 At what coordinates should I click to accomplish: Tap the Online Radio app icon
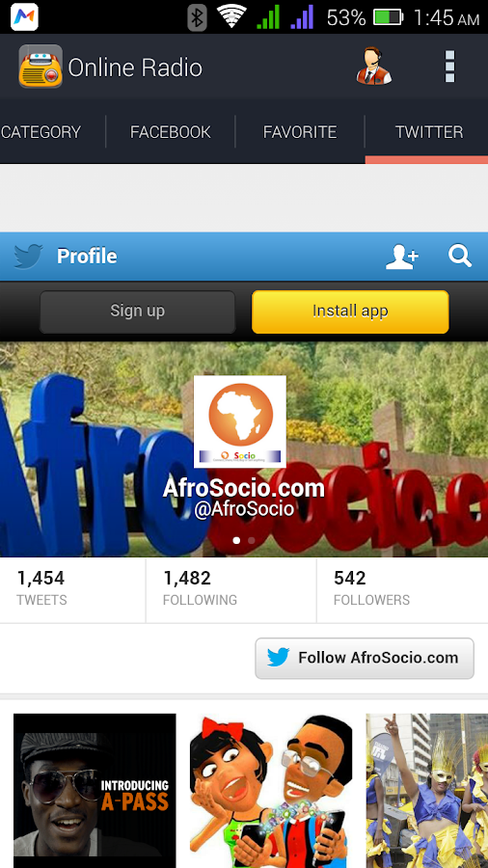point(41,67)
